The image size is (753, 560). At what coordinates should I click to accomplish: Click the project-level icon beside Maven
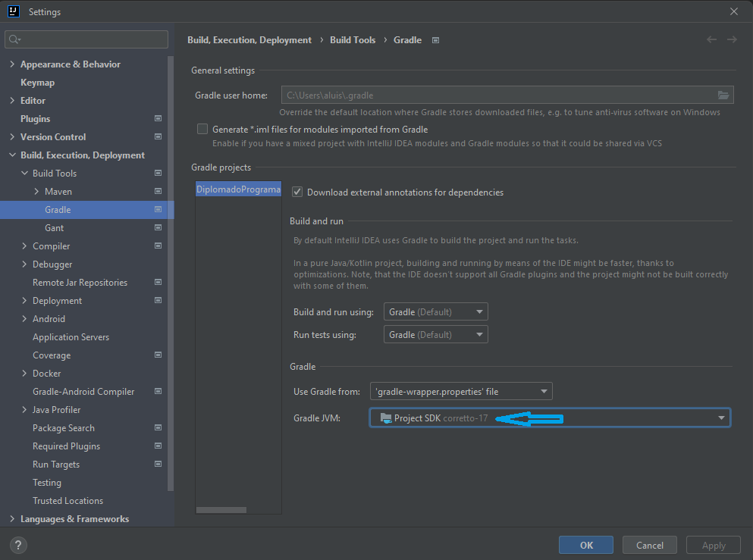point(158,192)
